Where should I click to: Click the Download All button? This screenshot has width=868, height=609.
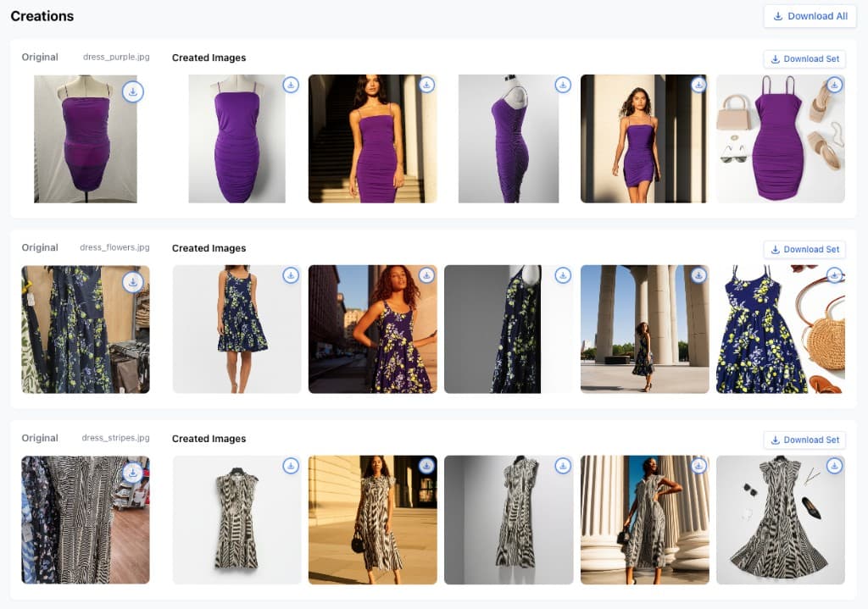tap(810, 15)
